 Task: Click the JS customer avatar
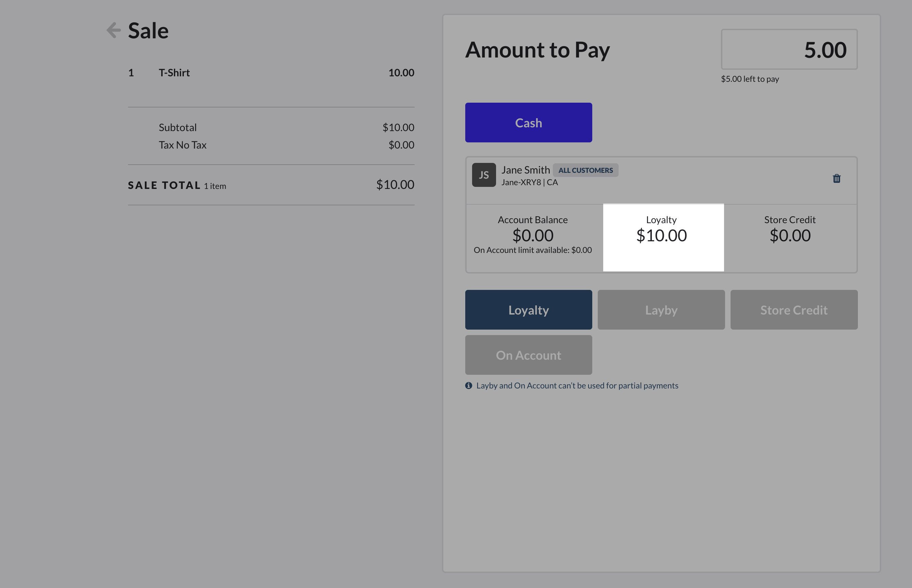[483, 175]
